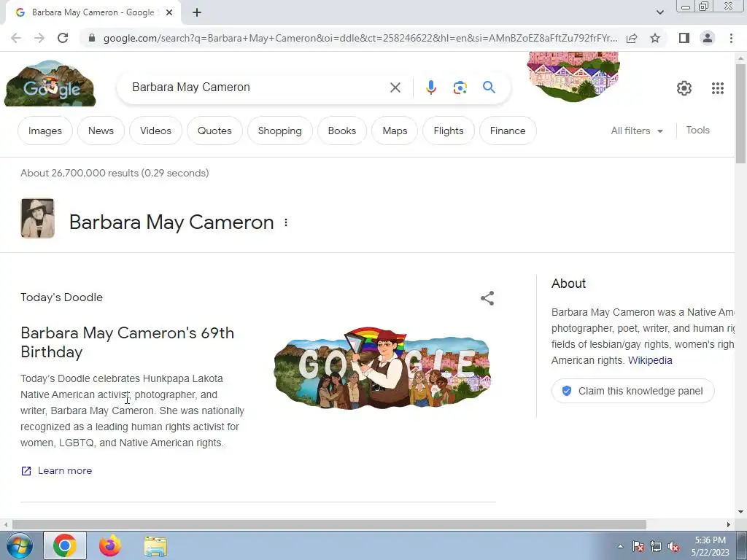Click the network tray icon

pos(656,546)
